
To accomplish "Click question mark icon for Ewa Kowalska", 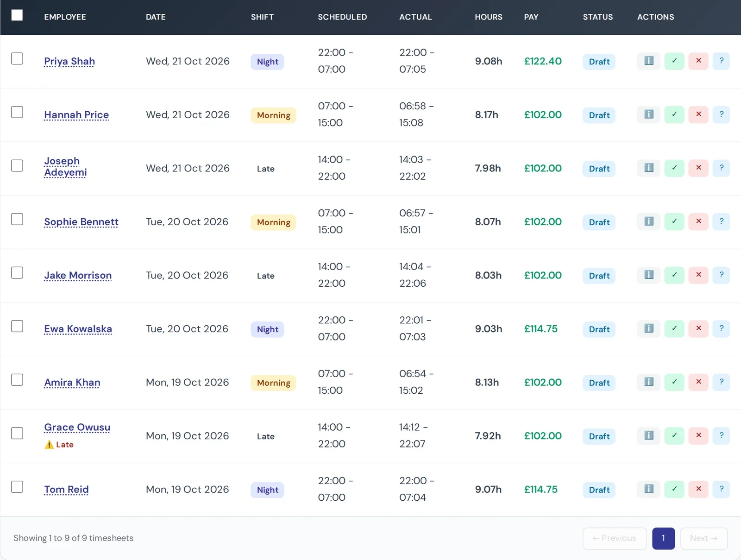I will 721,328.
